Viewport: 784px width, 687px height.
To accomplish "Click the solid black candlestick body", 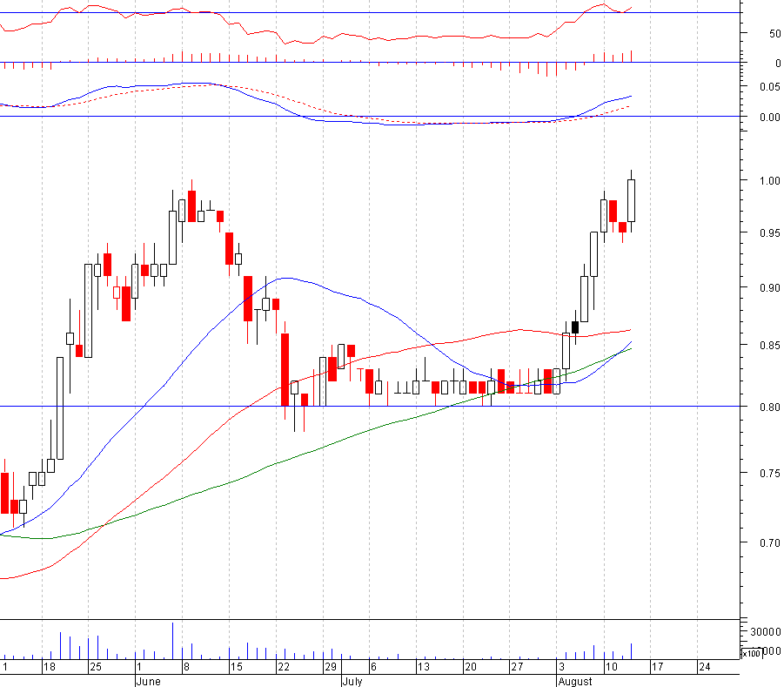I will coord(575,327).
